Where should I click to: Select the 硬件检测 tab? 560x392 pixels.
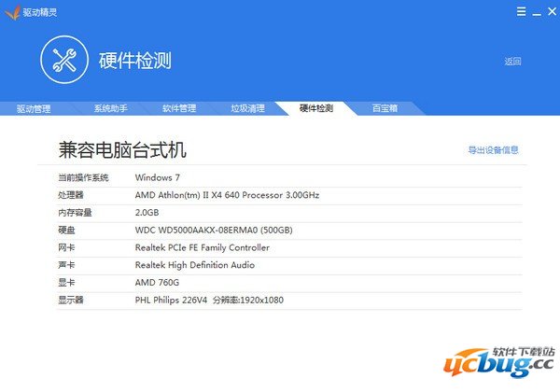(x=316, y=108)
